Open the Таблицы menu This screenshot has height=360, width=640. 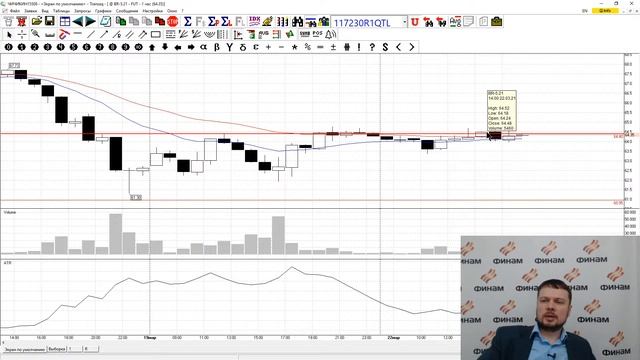coord(61,11)
